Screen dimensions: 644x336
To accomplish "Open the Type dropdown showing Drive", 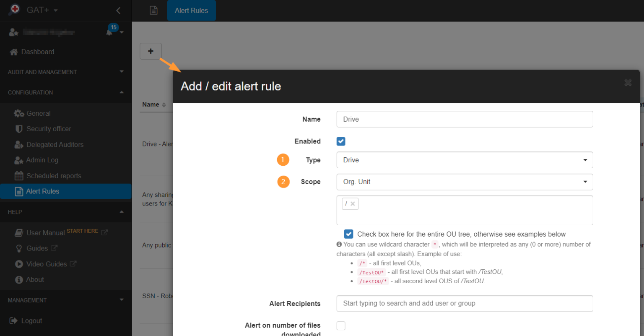I will tap(465, 160).
